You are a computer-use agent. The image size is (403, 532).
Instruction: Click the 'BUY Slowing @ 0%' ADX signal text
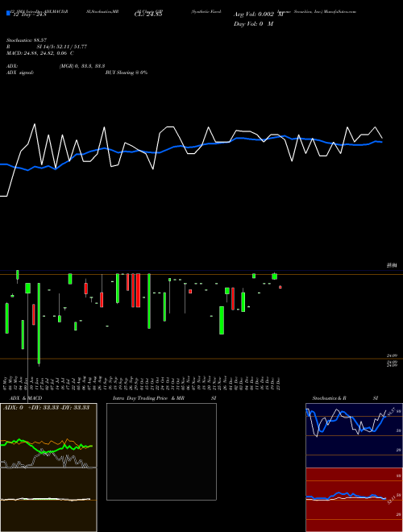[x=127, y=73]
